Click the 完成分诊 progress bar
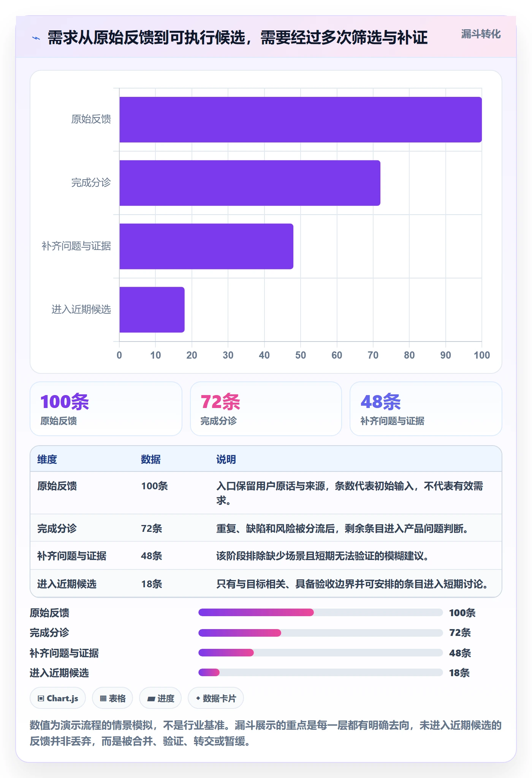Viewport: 532px width, 778px height. 321,633
